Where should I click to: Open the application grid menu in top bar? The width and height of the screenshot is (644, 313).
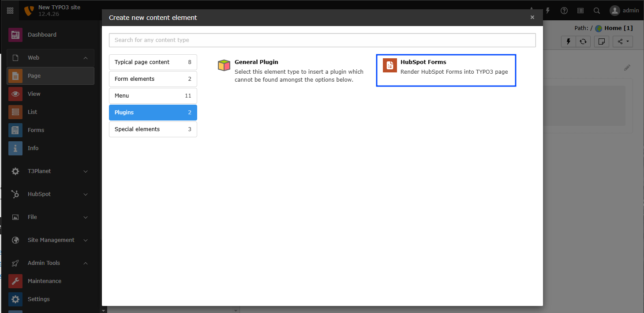tap(10, 11)
